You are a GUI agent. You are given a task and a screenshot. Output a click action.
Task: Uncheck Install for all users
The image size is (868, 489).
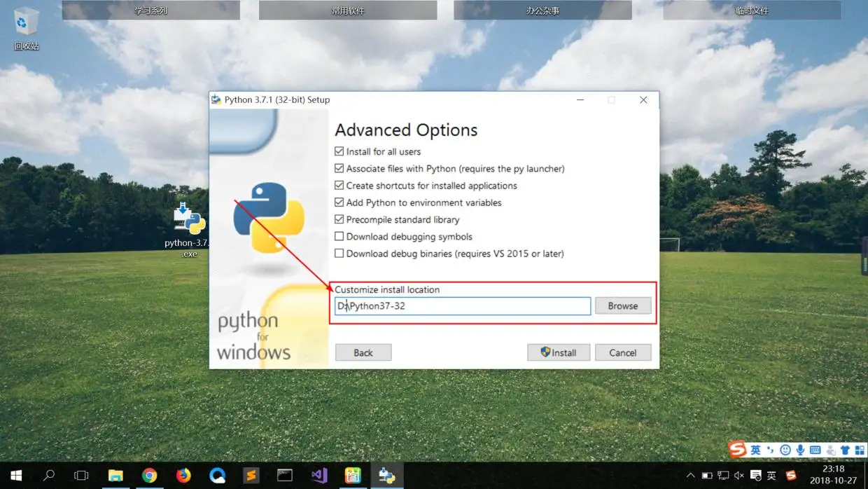coord(339,151)
